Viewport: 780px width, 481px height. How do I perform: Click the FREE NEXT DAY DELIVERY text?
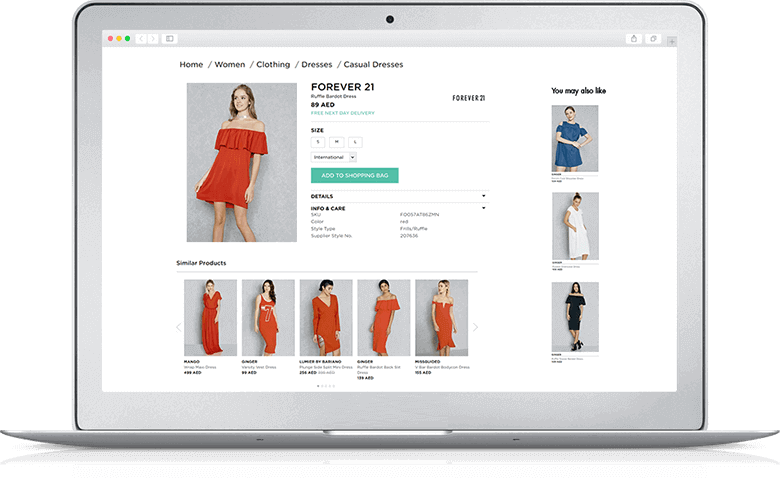point(343,113)
